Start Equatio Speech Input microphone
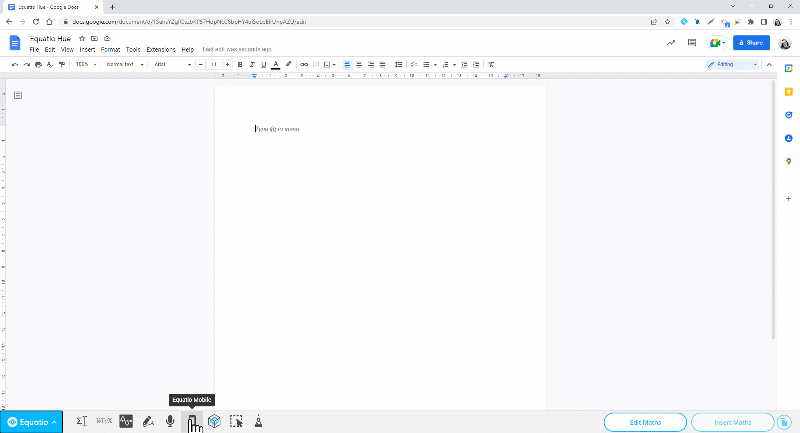Screen dimensions: 800x433 tap(170, 421)
